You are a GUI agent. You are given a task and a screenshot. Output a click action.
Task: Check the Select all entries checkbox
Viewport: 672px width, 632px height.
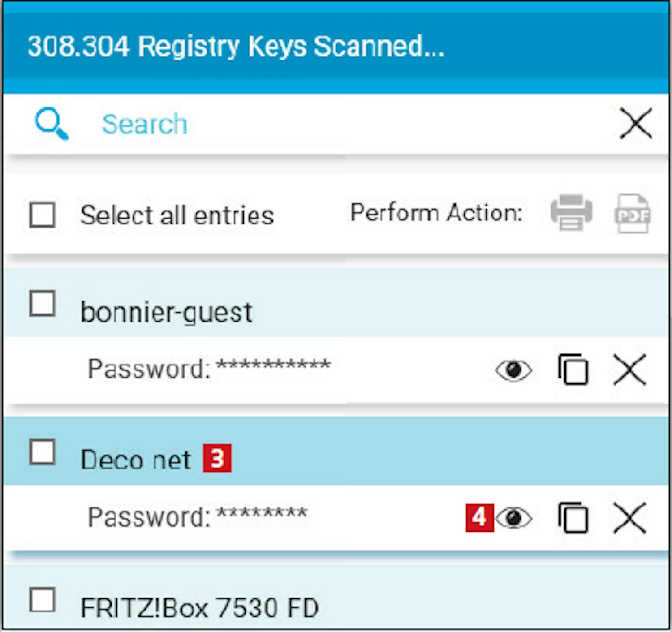pyautogui.click(x=43, y=215)
